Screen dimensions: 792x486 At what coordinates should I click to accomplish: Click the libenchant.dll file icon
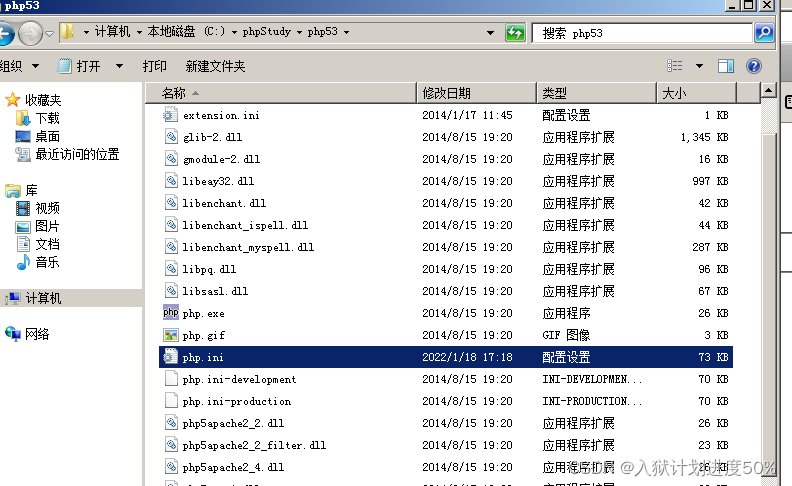coord(171,203)
